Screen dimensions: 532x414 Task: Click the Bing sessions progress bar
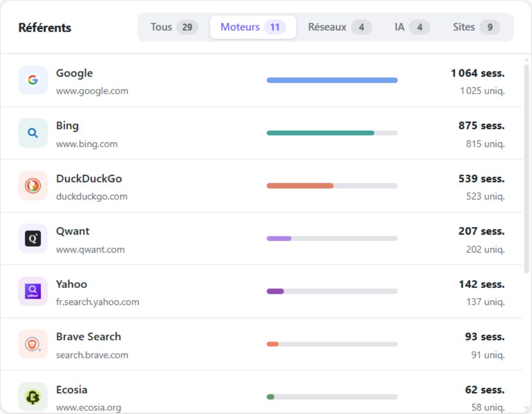point(332,133)
